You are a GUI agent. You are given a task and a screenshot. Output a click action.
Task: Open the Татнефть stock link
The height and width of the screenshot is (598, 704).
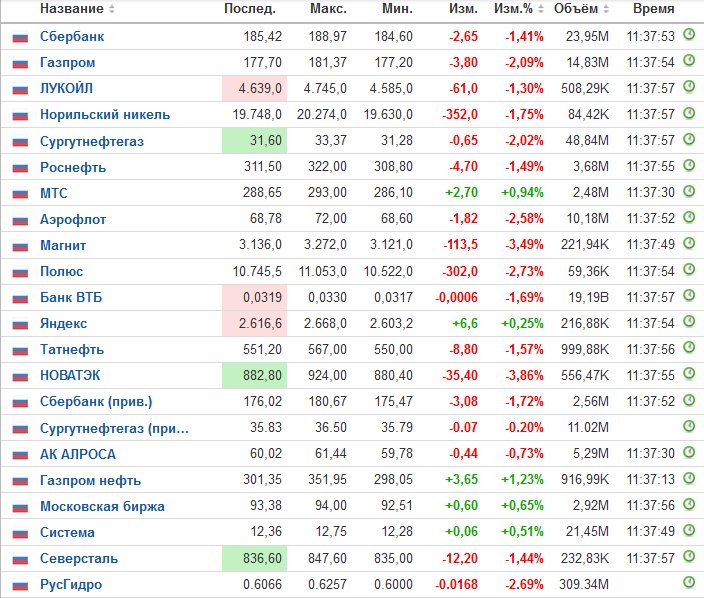pyautogui.click(x=72, y=350)
